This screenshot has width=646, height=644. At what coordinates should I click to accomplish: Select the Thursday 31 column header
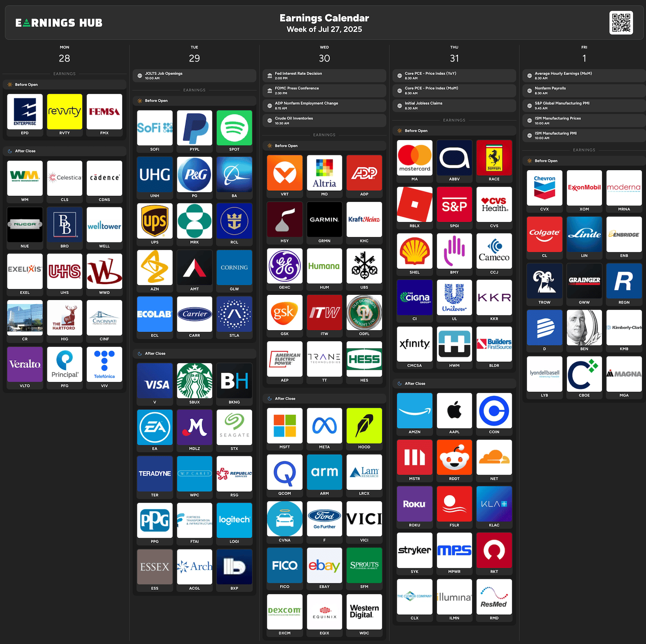[454, 54]
